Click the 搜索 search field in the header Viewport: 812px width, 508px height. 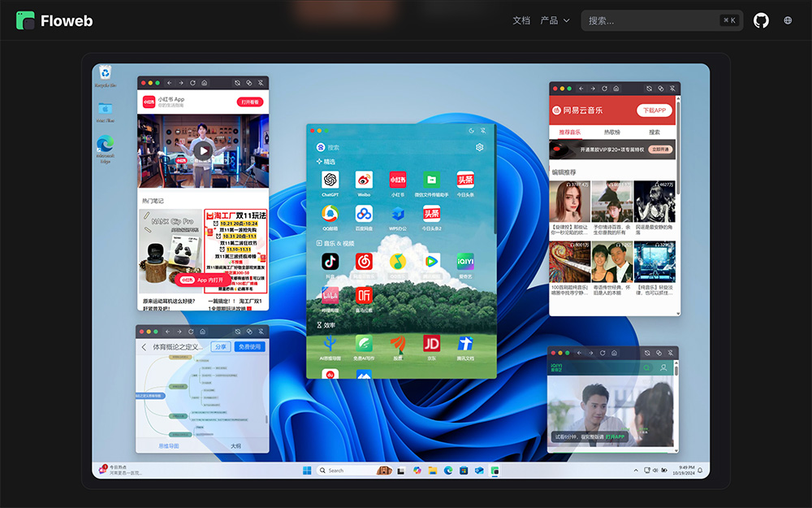pos(662,21)
